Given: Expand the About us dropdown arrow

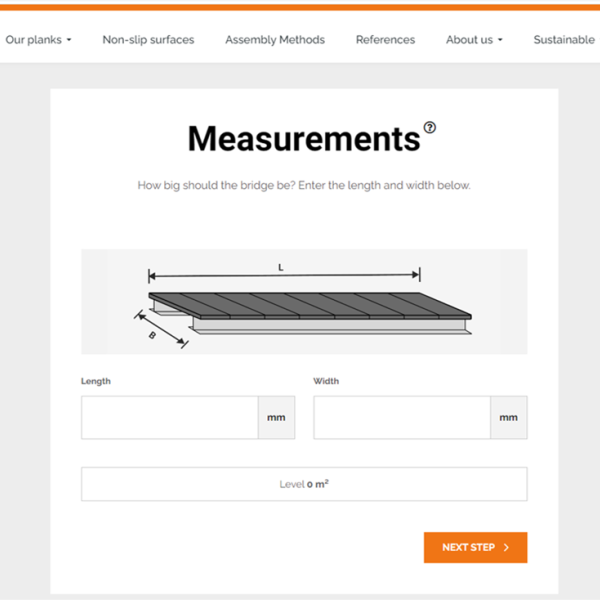Looking at the screenshot, I should pyautogui.click(x=500, y=41).
